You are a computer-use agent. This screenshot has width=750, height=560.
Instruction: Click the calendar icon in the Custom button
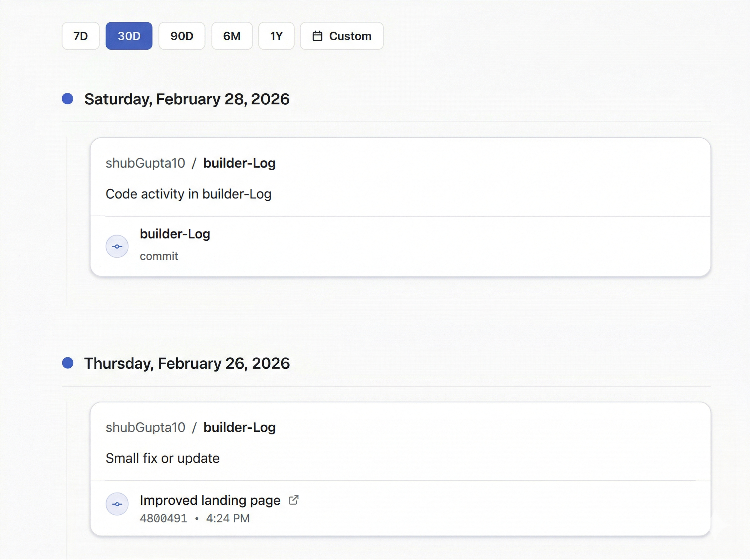coord(318,36)
